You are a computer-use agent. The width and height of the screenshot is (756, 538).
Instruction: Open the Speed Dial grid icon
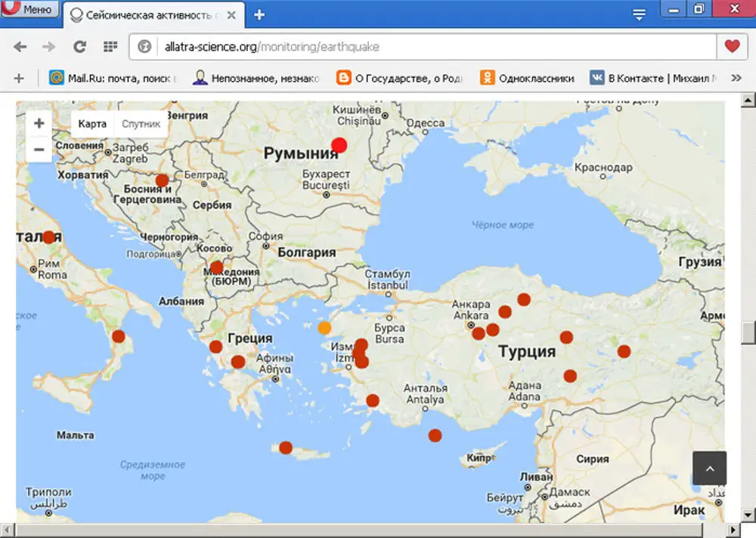[x=110, y=47]
